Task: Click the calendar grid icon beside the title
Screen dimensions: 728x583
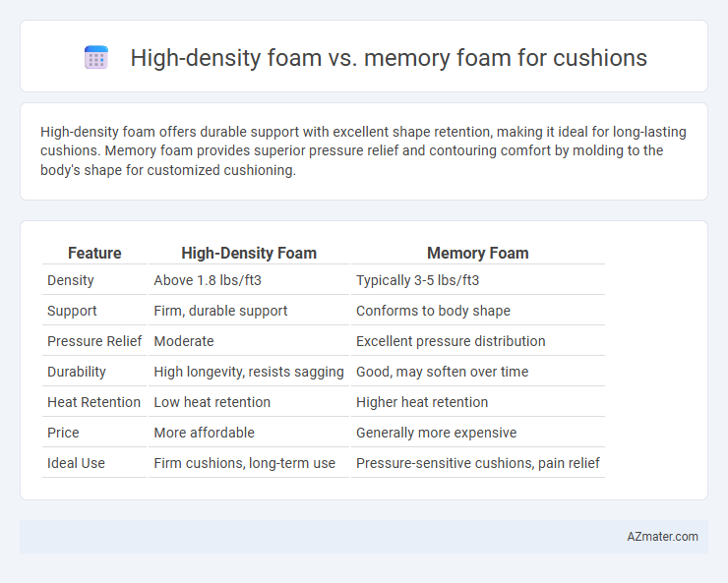Action: point(96,57)
